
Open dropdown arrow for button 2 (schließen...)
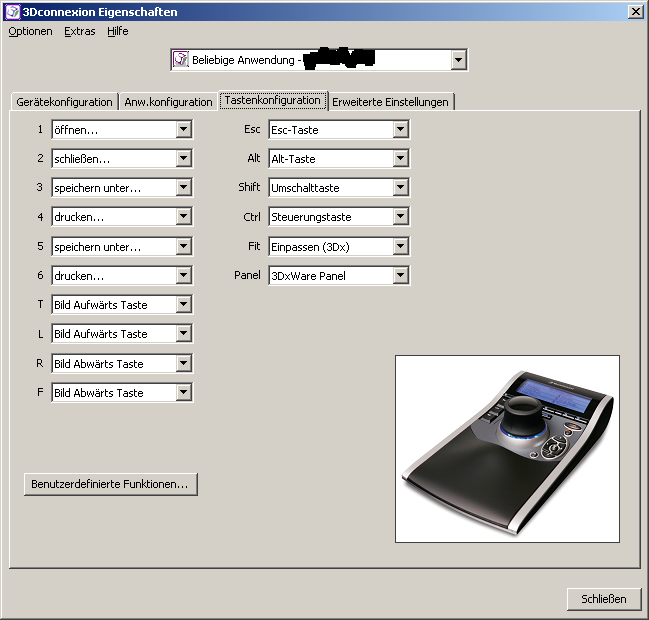[x=183, y=159]
